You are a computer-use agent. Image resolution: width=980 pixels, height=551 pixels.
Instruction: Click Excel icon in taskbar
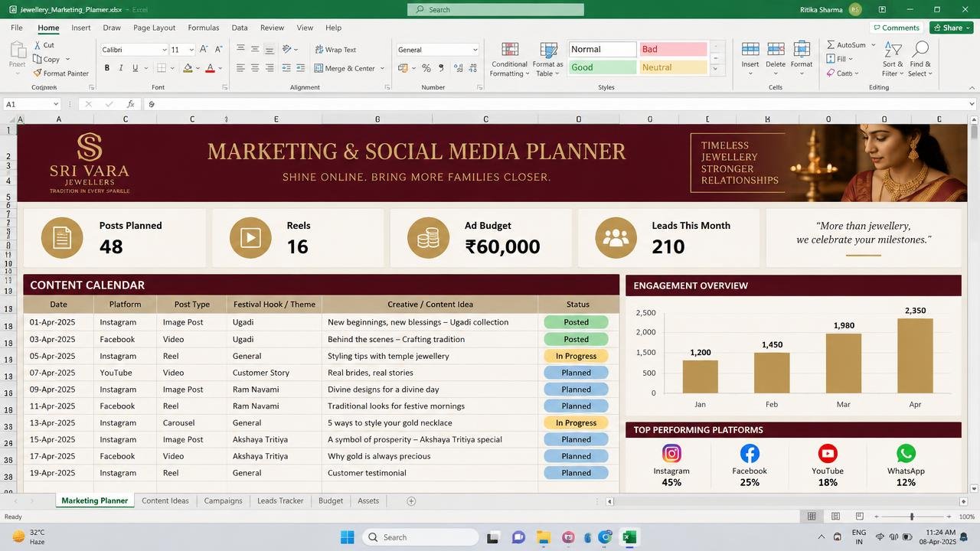tap(629, 537)
